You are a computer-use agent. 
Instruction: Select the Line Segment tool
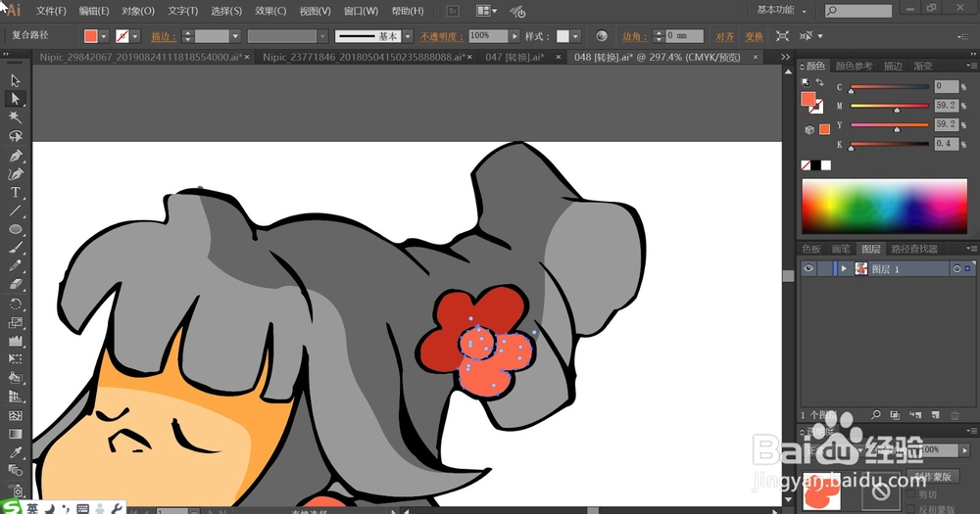(16, 211)
